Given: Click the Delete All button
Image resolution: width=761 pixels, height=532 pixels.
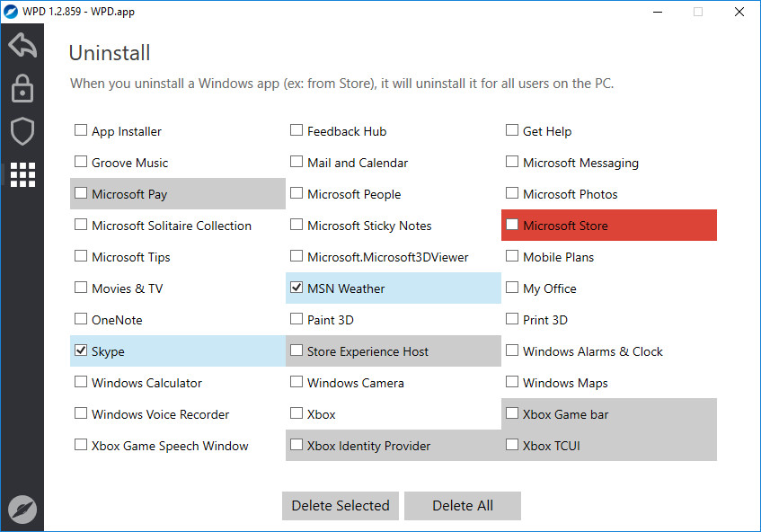Looking at the screenshot, I should 463,506.
